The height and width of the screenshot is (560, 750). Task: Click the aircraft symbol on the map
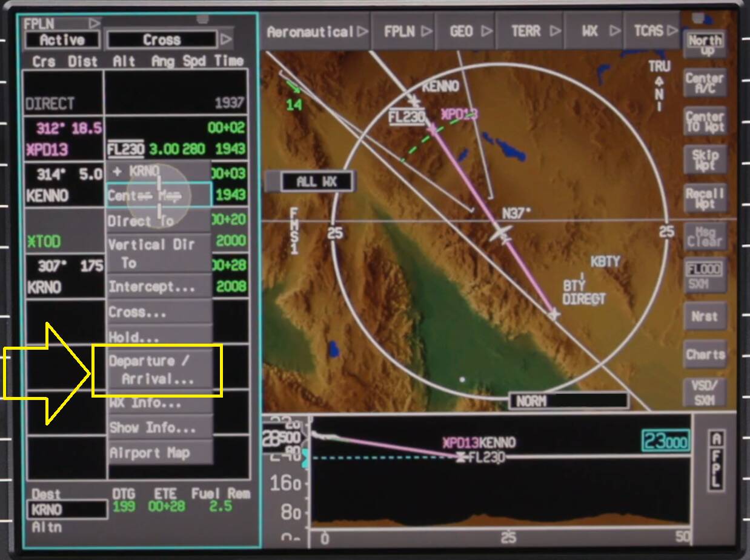tap(502, 234)
